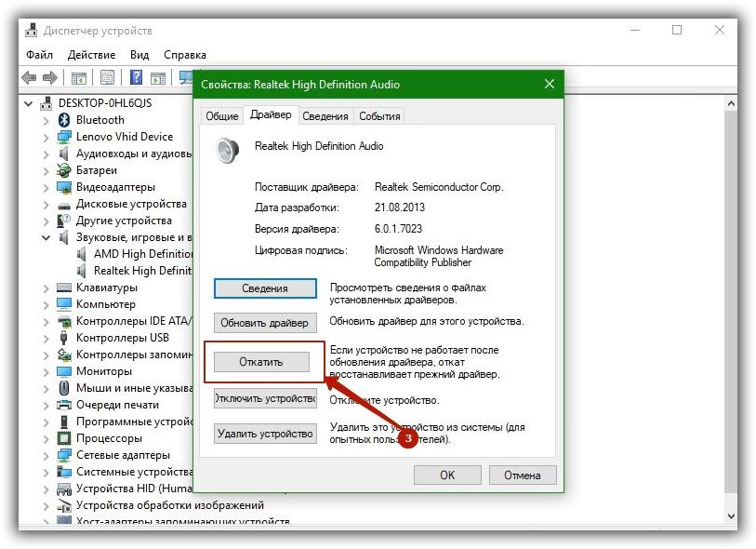Image resolution: width=756 pixels, height=549 pixels.
Task: Click the Отключить устройство button
Action: coord(265,398)
